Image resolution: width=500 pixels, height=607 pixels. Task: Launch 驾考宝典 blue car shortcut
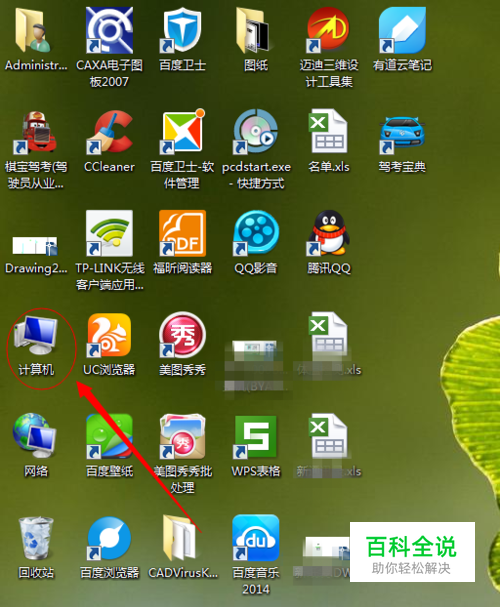tap(402, 134)
